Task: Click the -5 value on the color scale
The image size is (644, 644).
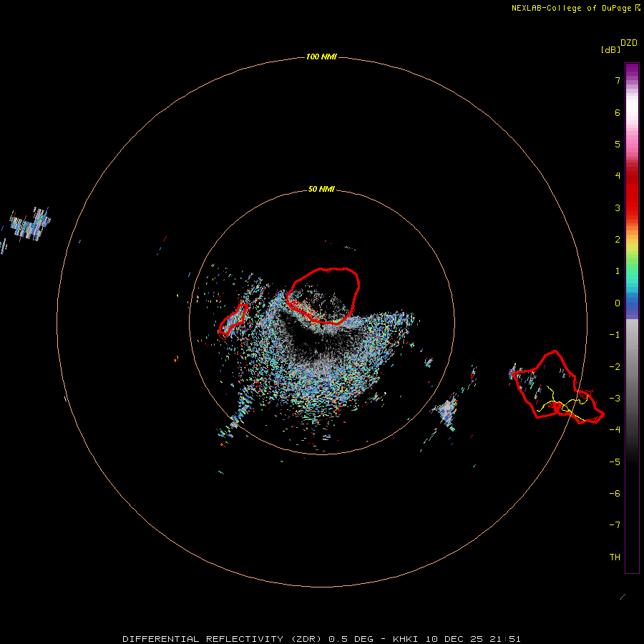Action: click(x=615, y=462)
